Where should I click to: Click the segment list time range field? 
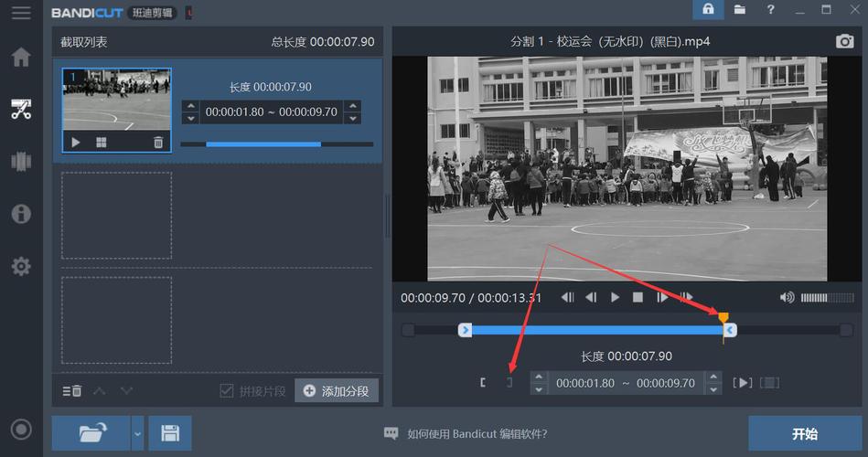coord(272,112)
